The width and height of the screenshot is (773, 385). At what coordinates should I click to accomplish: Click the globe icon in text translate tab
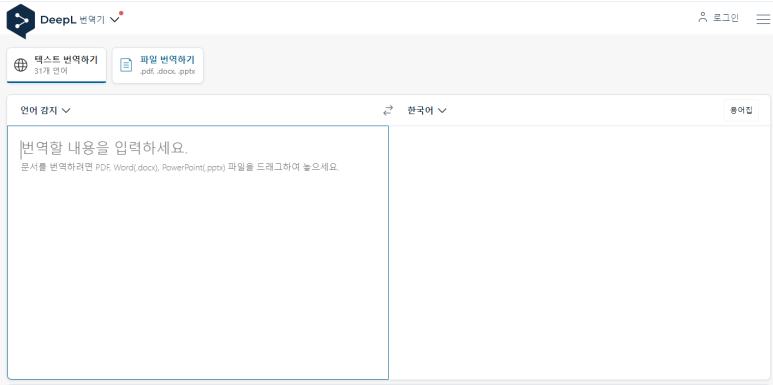[x=21, y=65]
